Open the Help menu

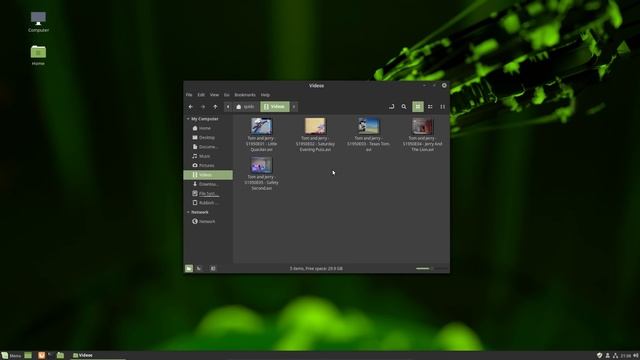point(265,95)
